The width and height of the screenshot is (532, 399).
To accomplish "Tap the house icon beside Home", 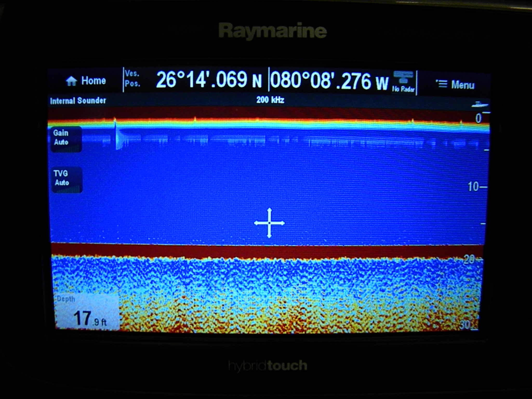I will (x=71, y=81).
